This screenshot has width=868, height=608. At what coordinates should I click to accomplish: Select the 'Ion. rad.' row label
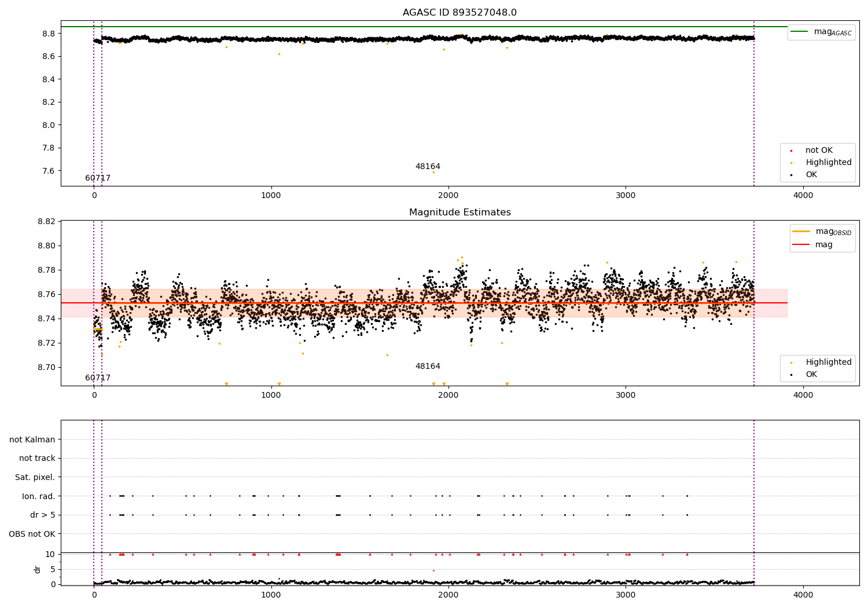(x=39, y=497)
